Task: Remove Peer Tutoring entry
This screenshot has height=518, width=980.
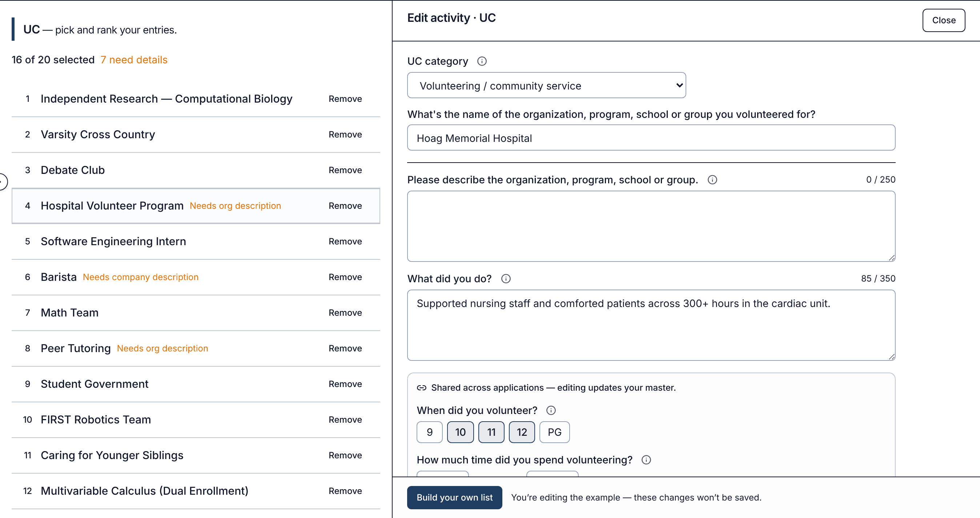Action: pos(345,348)
